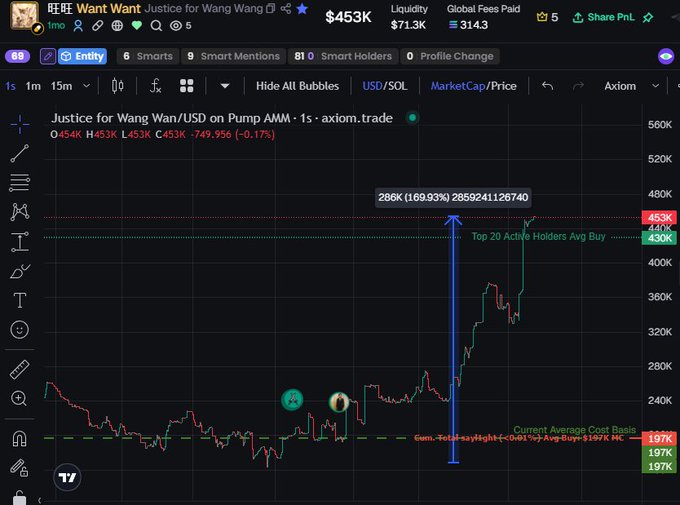Click the Global Fees Paid 314.3 value

(x=468, y=25)
